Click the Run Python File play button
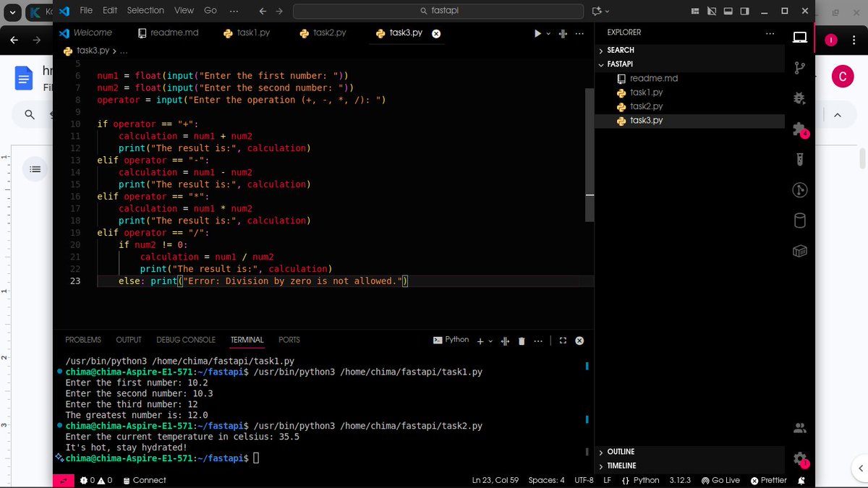 pyautogui.click(x=537, y=33)
